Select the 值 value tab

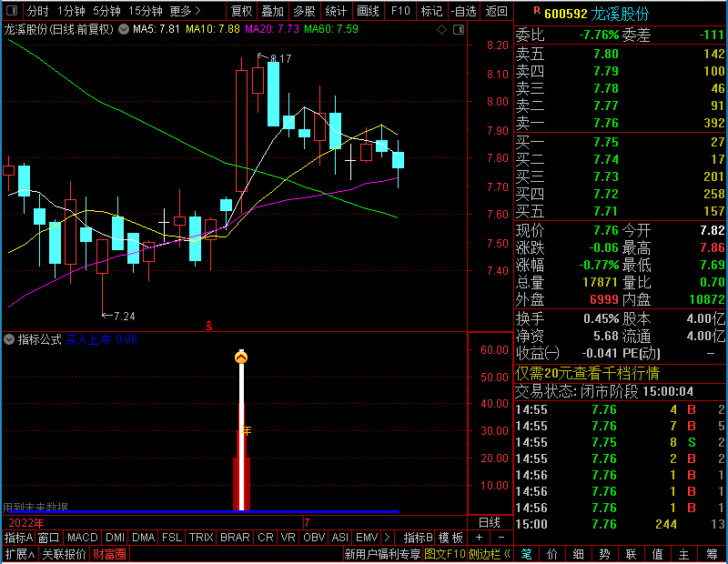pyautogui.click(x=657, y=554)
